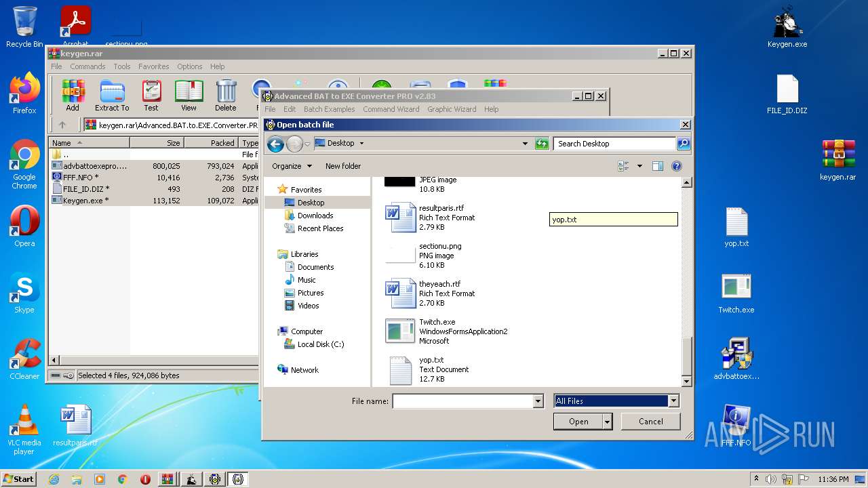The height and width of the screenshot is (488, 868).
Task: Click the Search Desktop field
Action: pos(614,144)
